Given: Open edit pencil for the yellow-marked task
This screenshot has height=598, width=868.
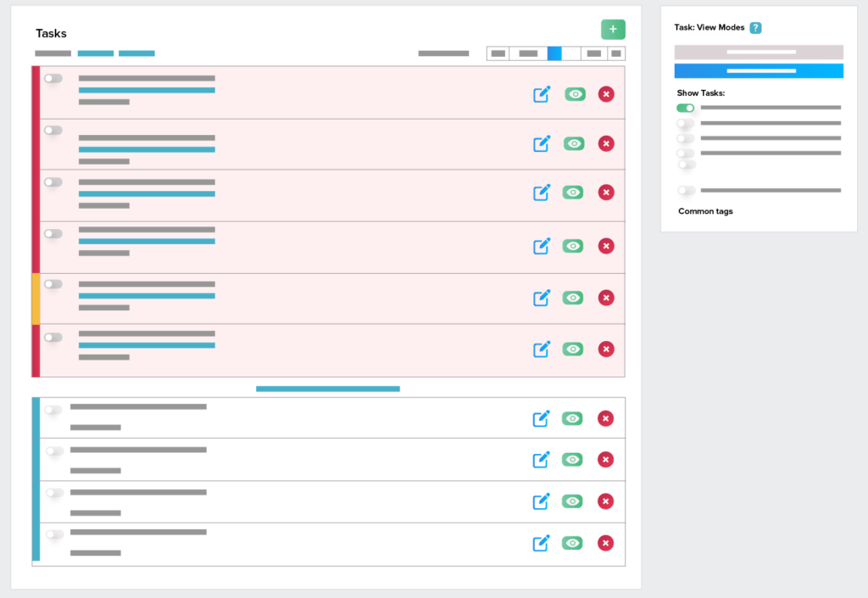Looking at the screenshot, I should point(542,298).
